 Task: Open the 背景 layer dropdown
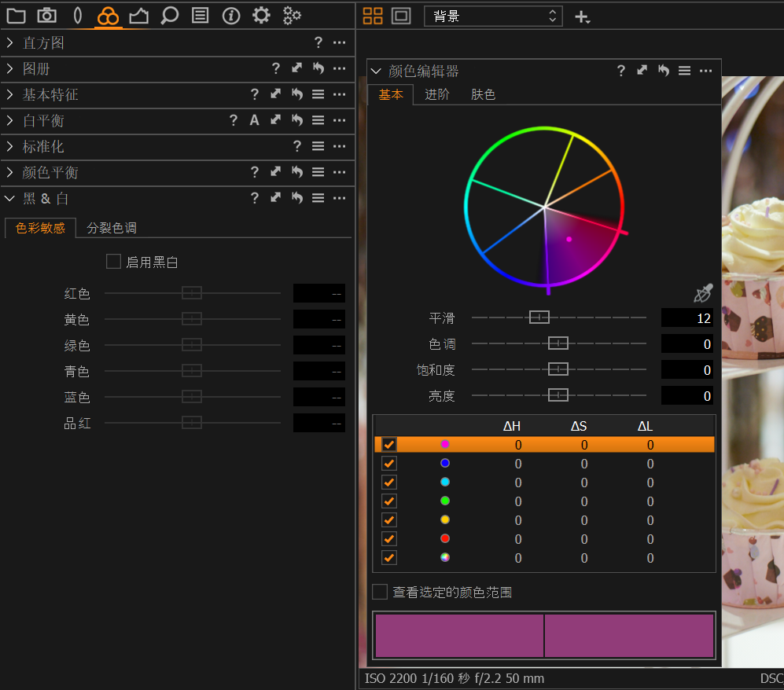(493, 16)
